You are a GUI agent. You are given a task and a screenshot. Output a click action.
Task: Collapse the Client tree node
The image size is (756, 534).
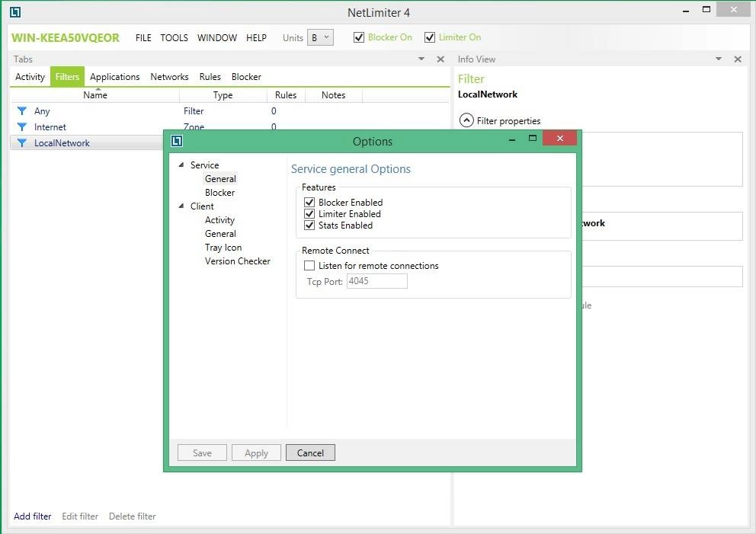coord(181,206)
